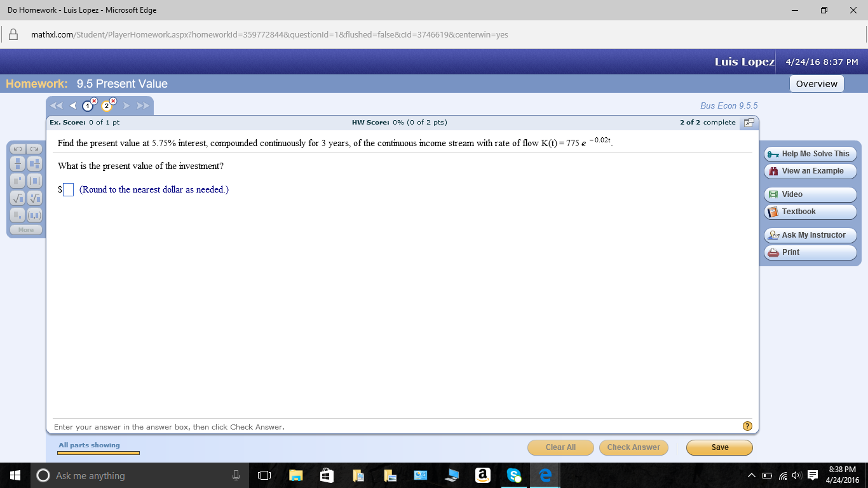Open the Windows Store taskbar icon
This screenshot has width=868, height=488.
pos(327,475)
